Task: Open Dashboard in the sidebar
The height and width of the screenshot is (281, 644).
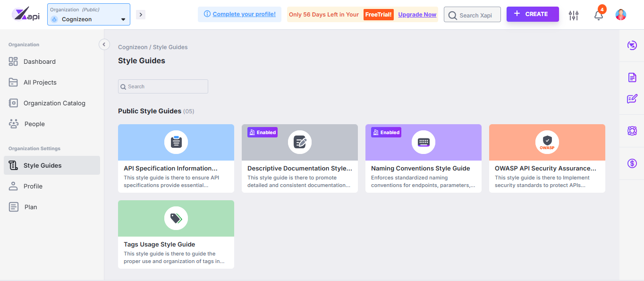Action: pos(39,61)
